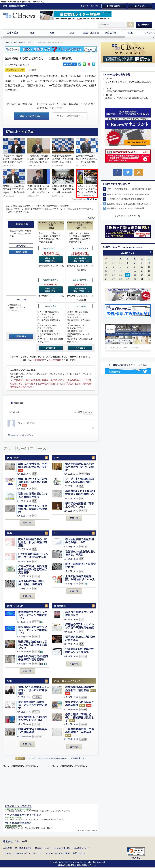Open Facebookコメントプラグイン link

(21, 435)
